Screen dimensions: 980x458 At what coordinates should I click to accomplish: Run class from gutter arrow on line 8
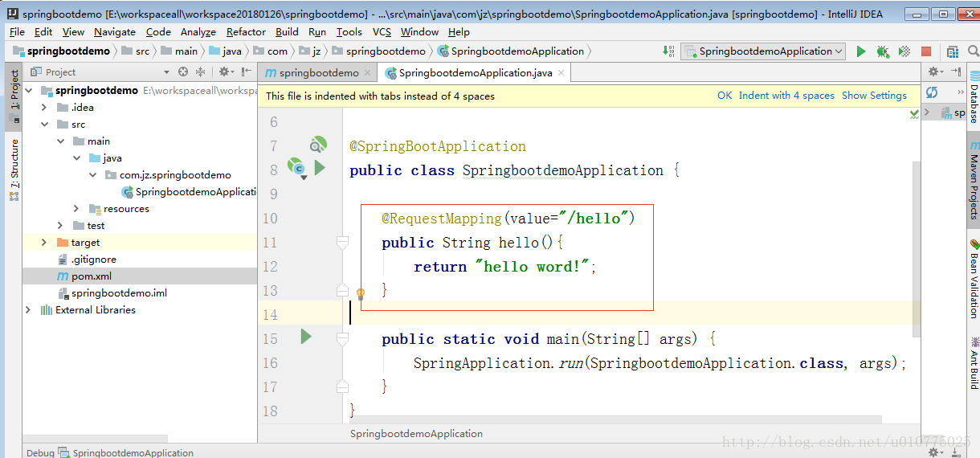320,168
